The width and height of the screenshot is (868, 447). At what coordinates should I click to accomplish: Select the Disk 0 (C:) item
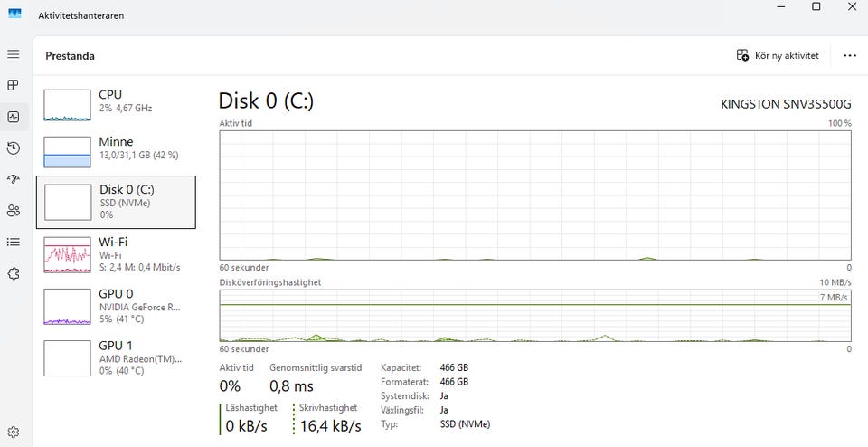tap(116, 202)
